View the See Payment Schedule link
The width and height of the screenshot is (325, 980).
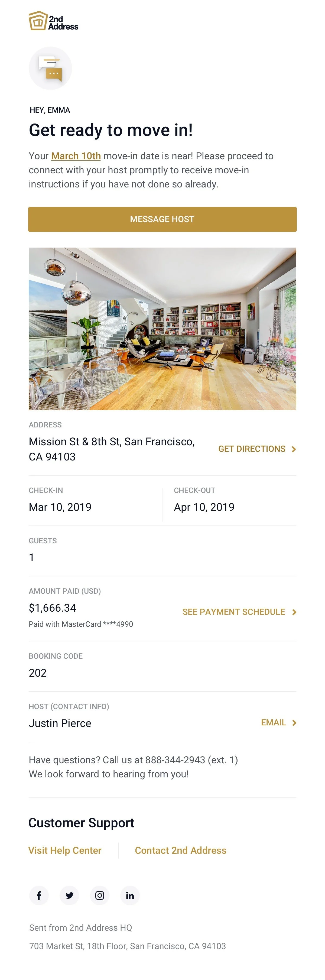point(234,612)
